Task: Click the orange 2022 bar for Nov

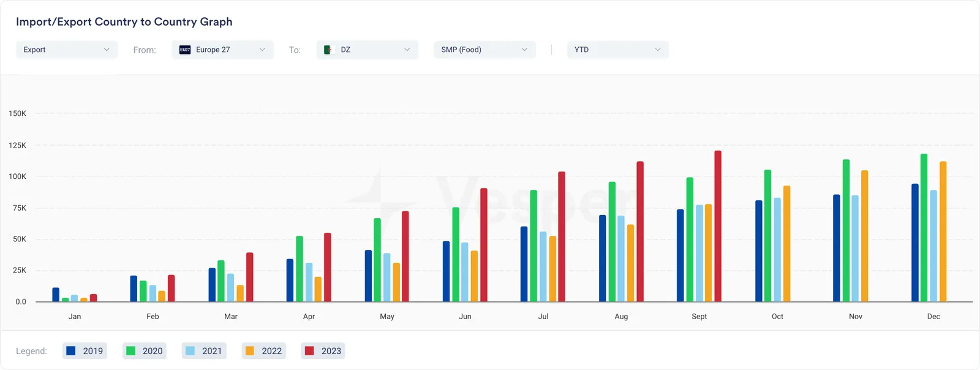Action: [x=865, y=236]
